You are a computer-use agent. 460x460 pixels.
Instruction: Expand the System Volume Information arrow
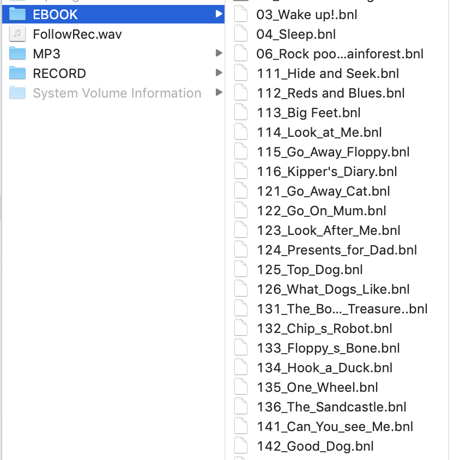coord(219,92)
